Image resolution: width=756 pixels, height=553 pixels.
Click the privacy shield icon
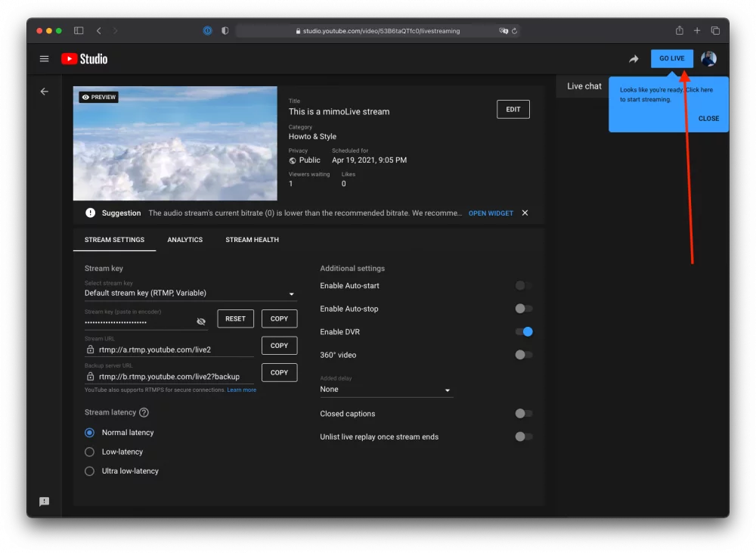pos(225,30)
